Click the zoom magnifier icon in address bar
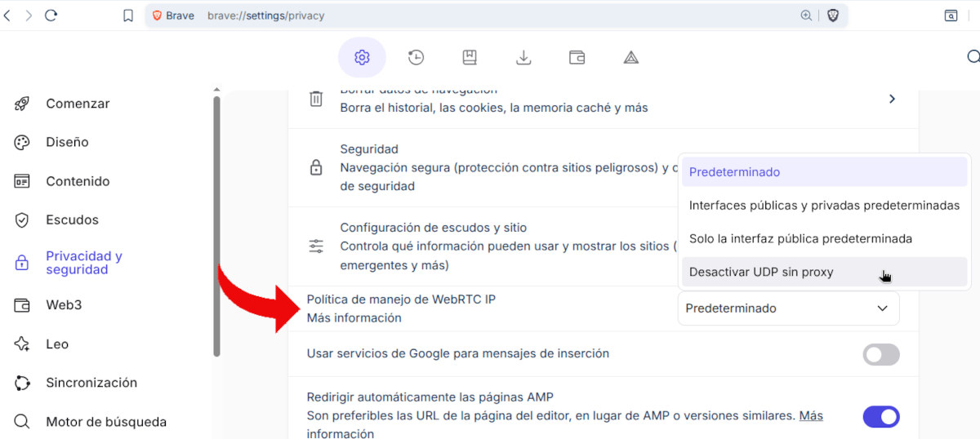This screenshot has height=439, width=980. coord(806,16)
